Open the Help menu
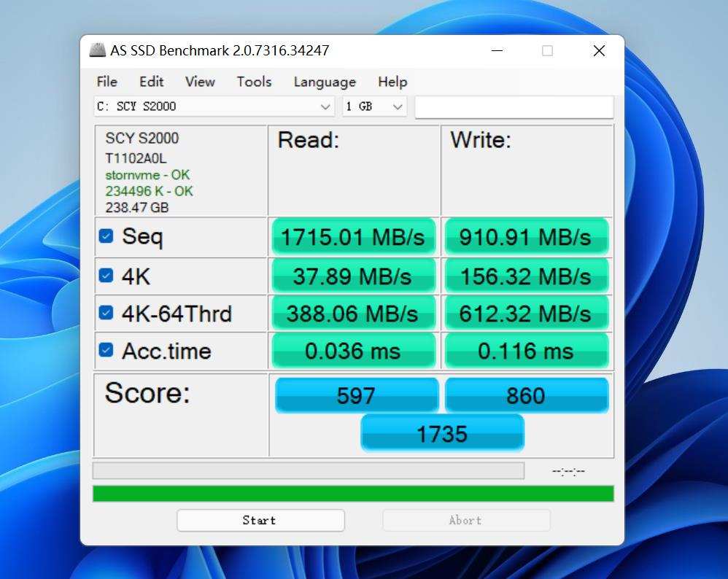 click(x=392, y=82)
